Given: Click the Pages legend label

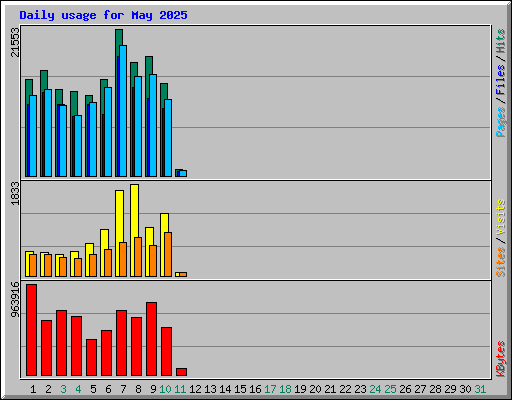Looking at the screenshot, I should 500,122.
